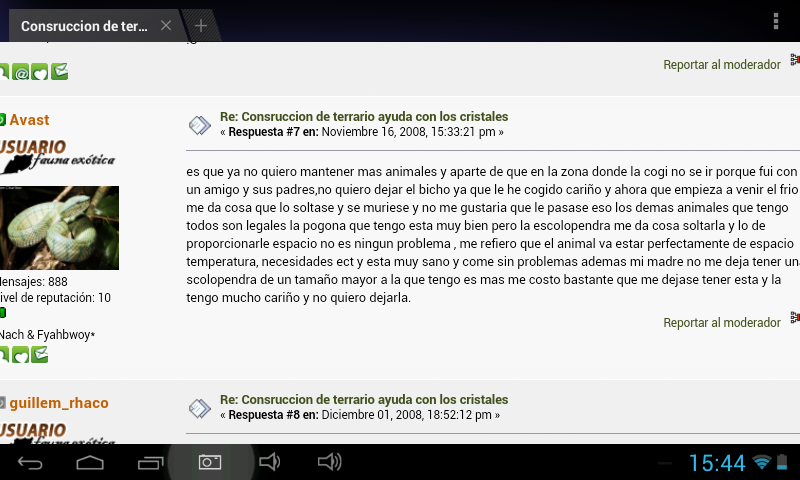
Task: Click the post icon beside reply #7
Action: point(199,125)
